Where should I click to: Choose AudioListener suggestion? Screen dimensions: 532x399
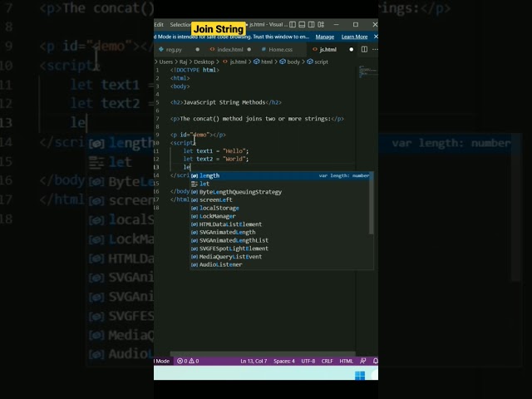(281, 264)
